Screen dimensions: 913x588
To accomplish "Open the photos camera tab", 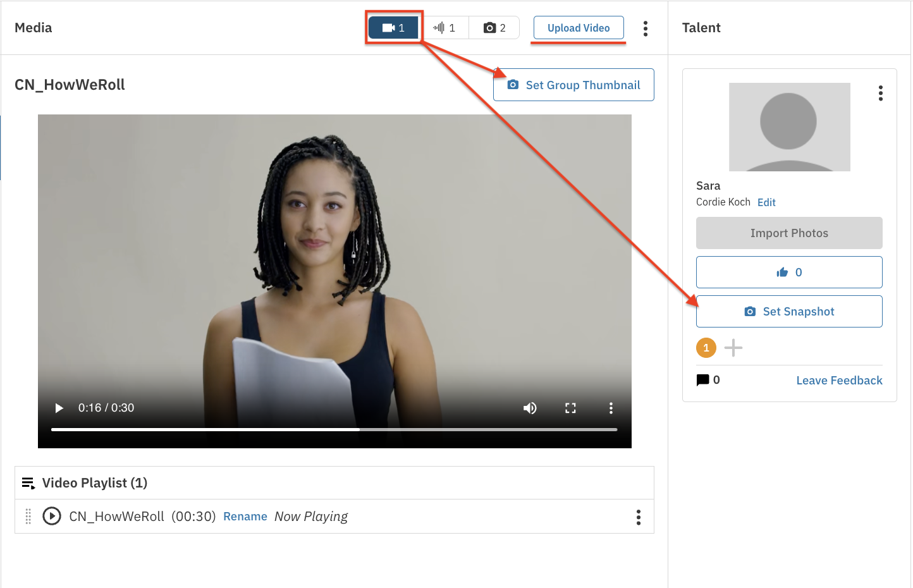I will [494, 28].
